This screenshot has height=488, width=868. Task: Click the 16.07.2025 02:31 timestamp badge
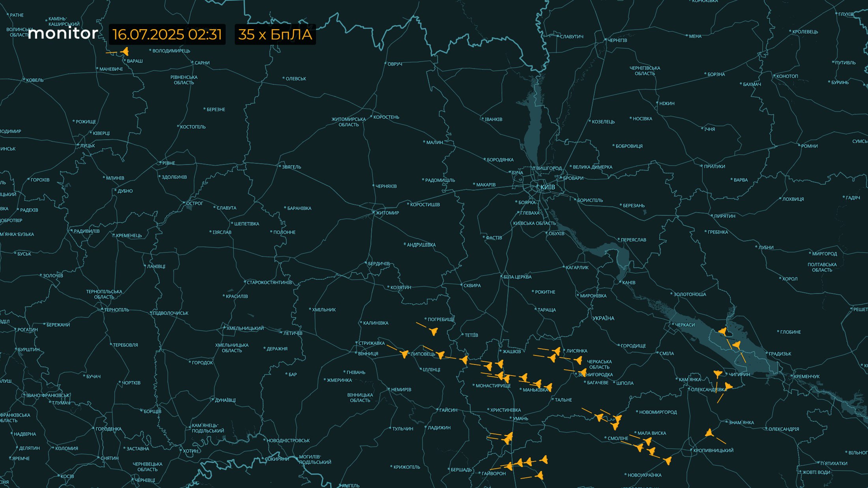(x=167, y=34)
